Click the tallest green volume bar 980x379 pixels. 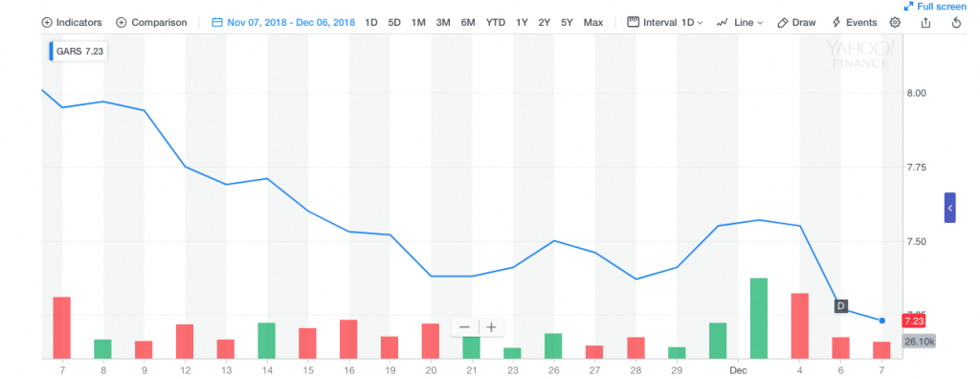pyautogui.click(x=759, y=319)
